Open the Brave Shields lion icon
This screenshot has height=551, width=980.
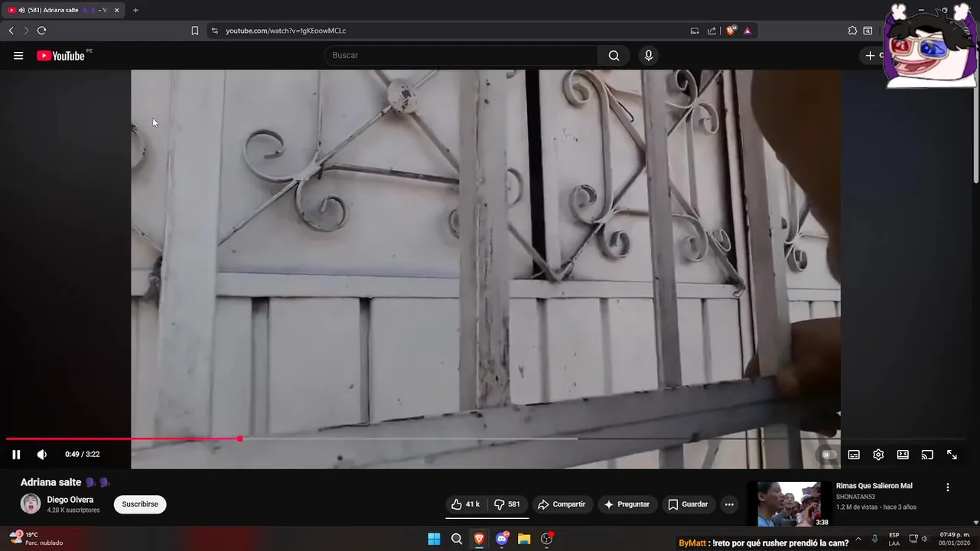[731, 31]
